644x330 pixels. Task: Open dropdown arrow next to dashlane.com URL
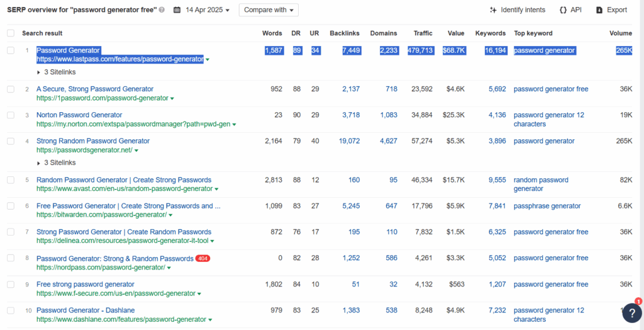pos(210,320)
